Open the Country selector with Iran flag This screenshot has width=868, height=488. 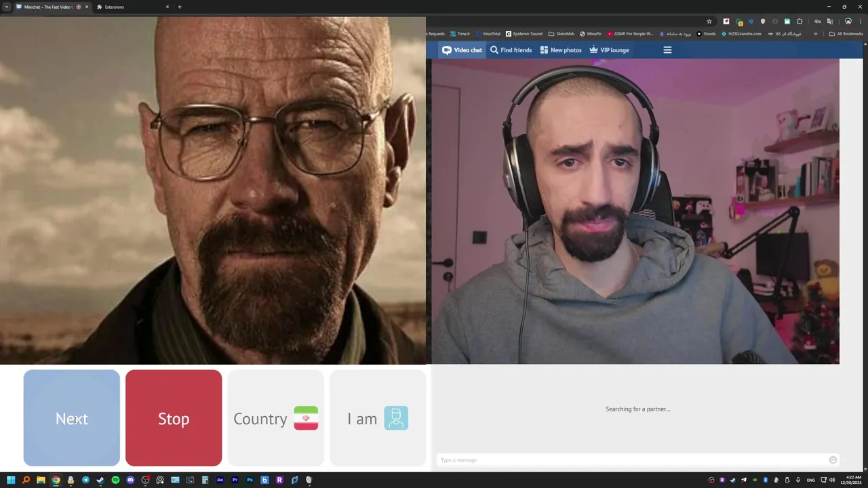coord(275,418)
